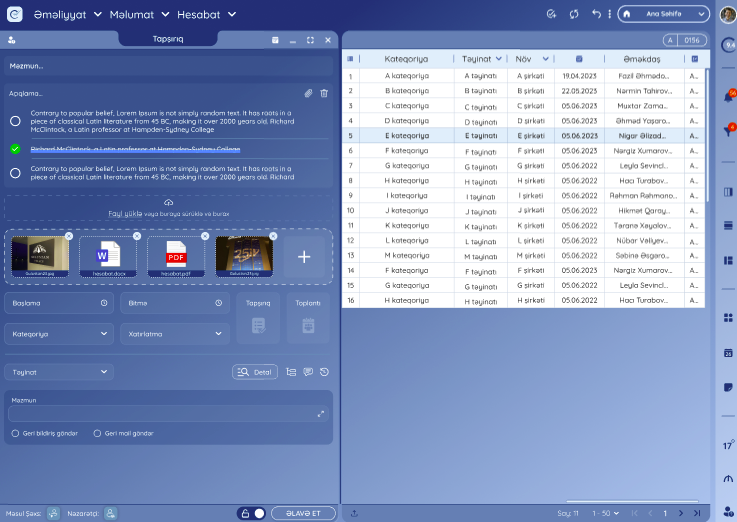Click the Detal button
This screenshot has width=737, height=522.
tap(255, 372)
